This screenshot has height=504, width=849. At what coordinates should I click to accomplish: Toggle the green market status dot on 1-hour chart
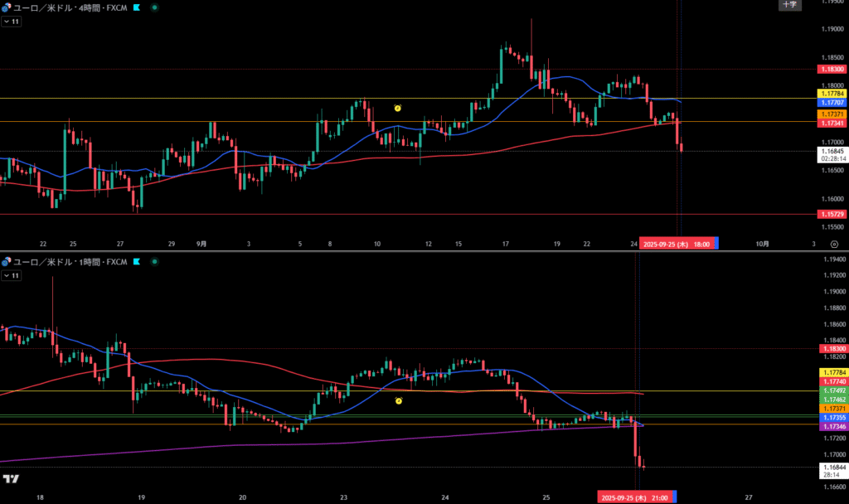pyautogui.click(x=155, y=261)
